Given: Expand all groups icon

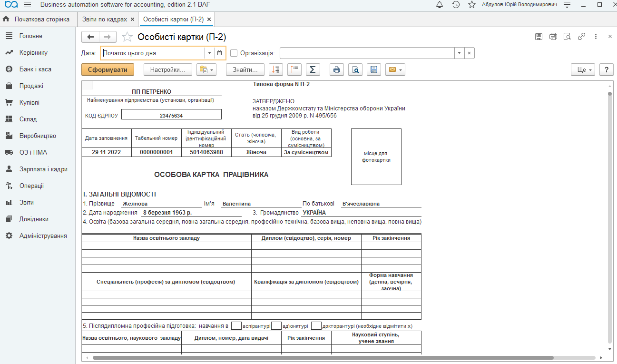Looking at the screenshot, I should point(276,69).
